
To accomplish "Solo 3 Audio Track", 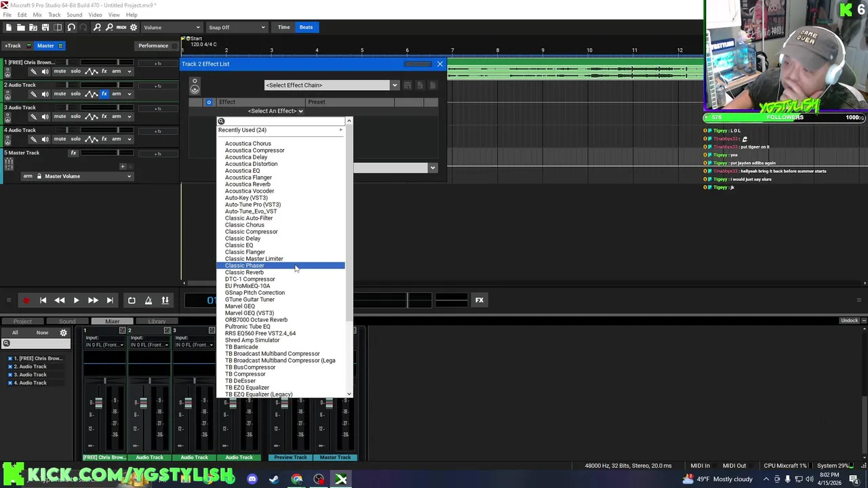I will [76, 117].
